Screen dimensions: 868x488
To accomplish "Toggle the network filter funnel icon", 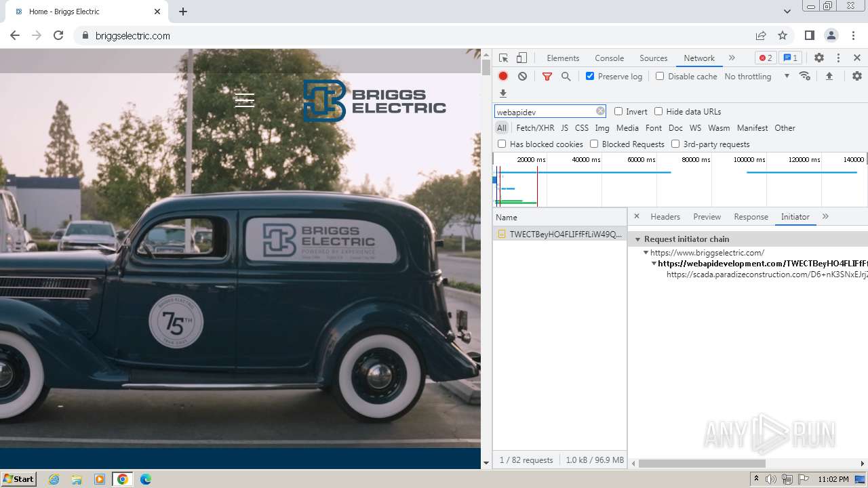I will [x=547, y=77].
